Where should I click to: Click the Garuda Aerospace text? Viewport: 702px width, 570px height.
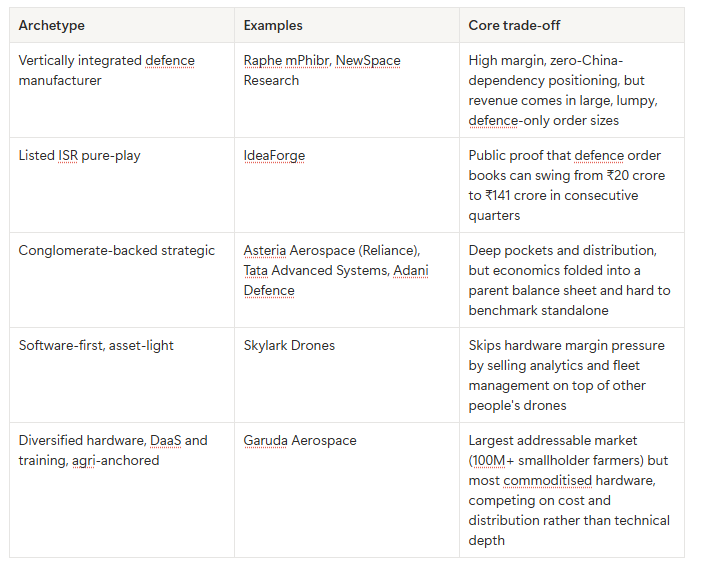click(x=300, y=440)
